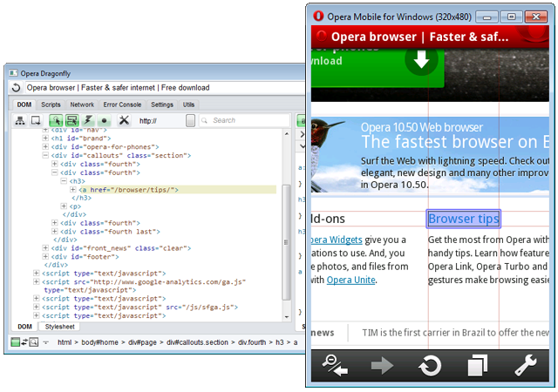Collapse the div id="callouts" node
Viewport: 558px width, 392px height.
[45, 155]
